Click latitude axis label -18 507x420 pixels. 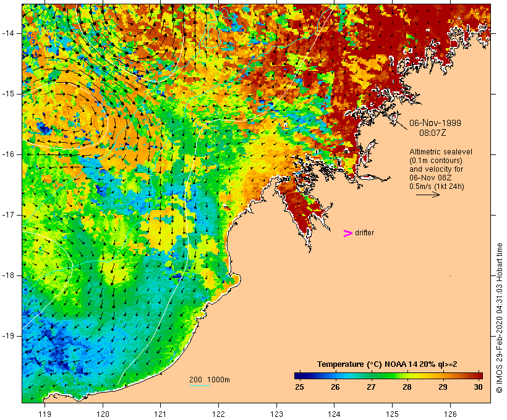tap(8, 275)
